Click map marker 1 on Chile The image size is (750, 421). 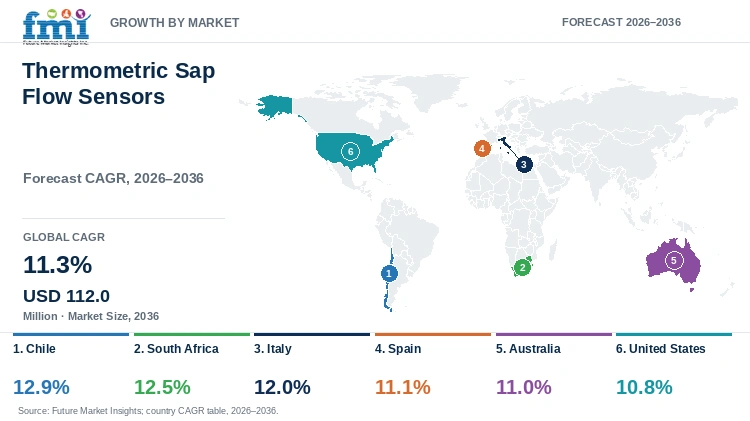389,274
